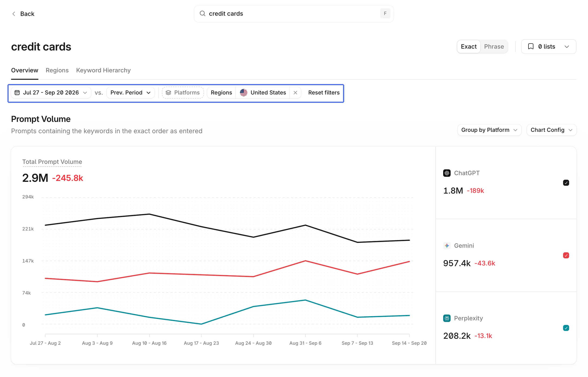The height and width of the screenshot is (377, 588).
Task: Click the Prompt Volume heading
Action: coord(41,119)
